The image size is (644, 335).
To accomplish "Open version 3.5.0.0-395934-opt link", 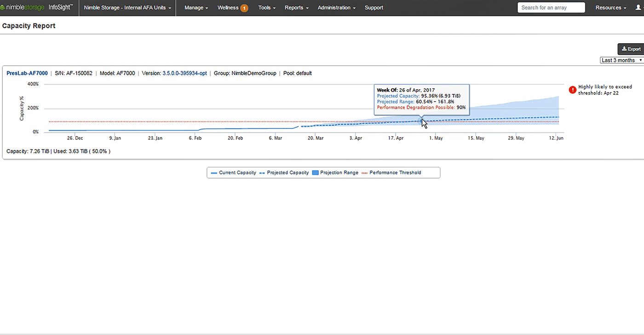I will coord(184,73).
